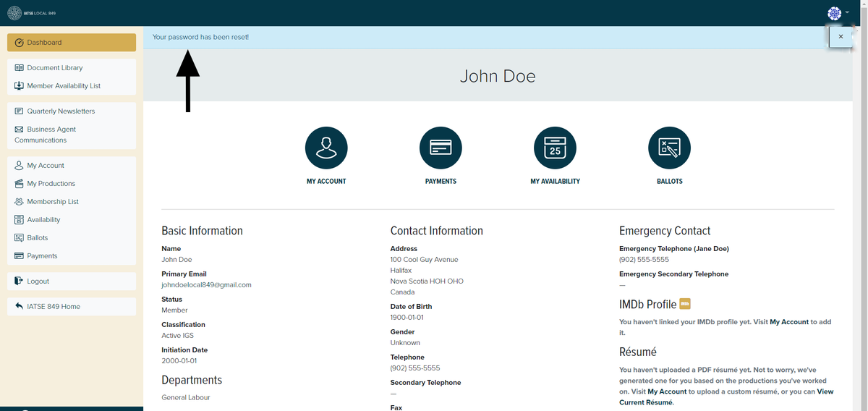Select My Account in sidebar
This screenshot has width=868, height=411.
pyautogui.click(x=72, y=166)
